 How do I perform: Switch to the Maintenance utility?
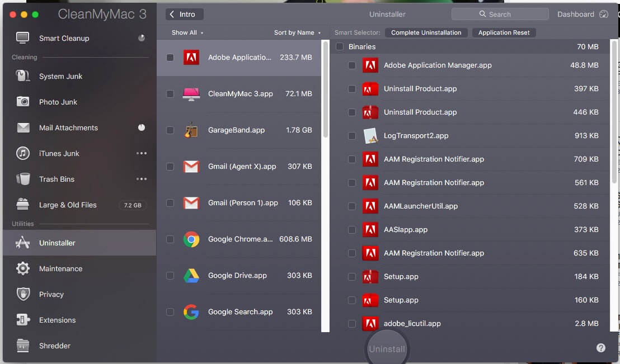79,268
